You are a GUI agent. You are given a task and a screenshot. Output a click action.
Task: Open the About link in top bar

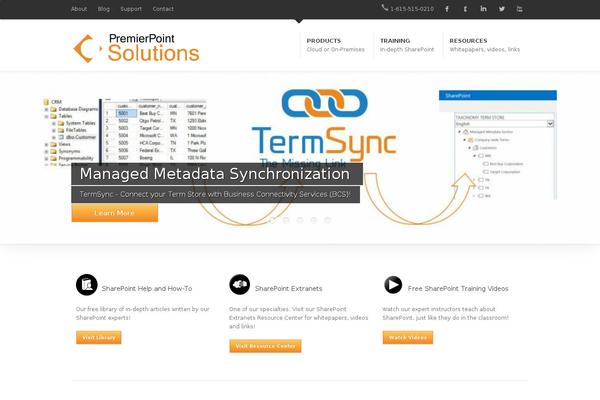[79, 9]
